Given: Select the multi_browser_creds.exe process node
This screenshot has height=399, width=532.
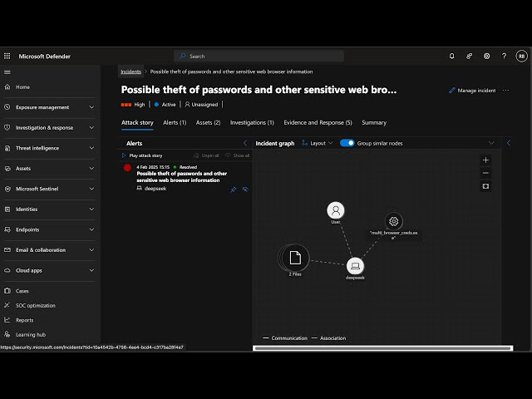Looking at the screenshot, I should click(x=393, y=221).
